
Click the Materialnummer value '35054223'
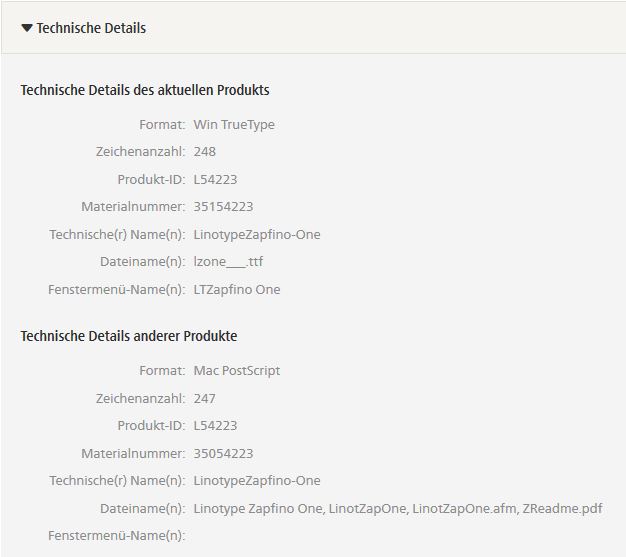(223, 454)
